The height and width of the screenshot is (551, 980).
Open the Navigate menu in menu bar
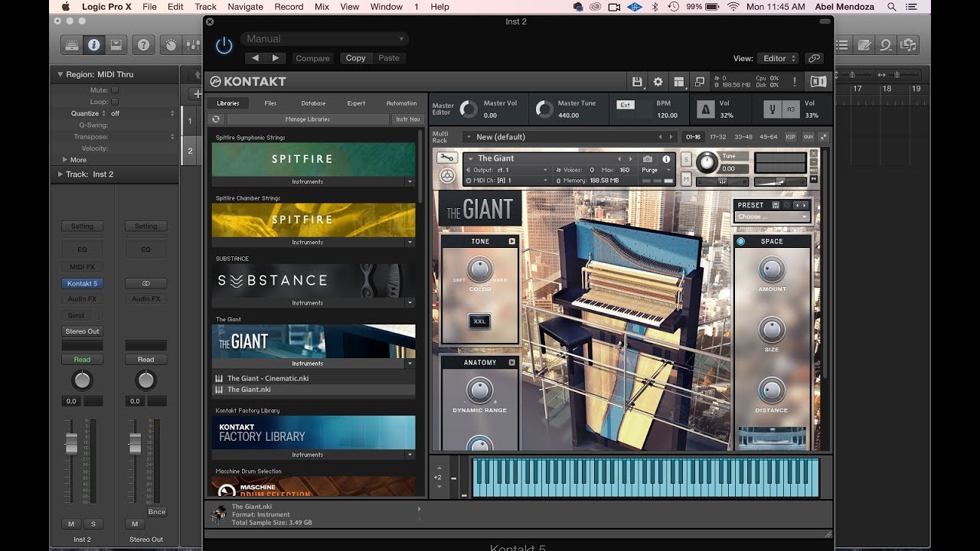(x=245, y=7)
